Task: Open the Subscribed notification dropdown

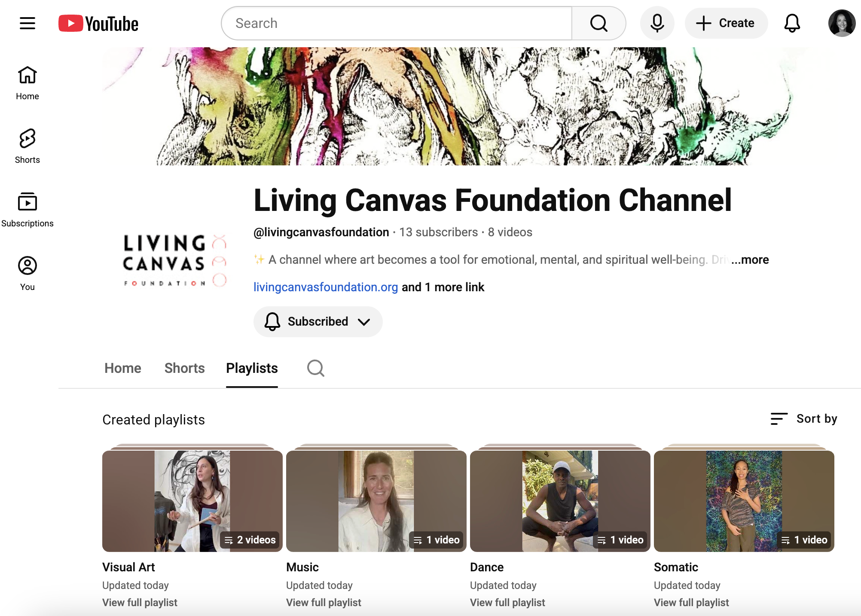Action: coord(318,322)
